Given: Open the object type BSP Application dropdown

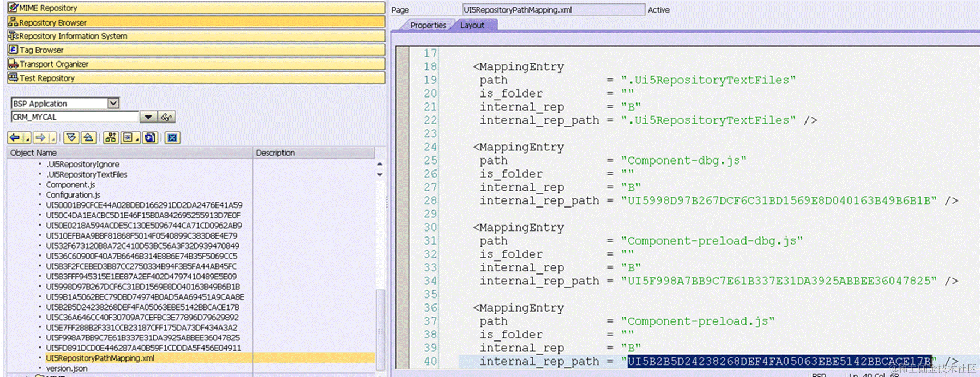Looking at the screenshot, I should (x=113, y=103).
